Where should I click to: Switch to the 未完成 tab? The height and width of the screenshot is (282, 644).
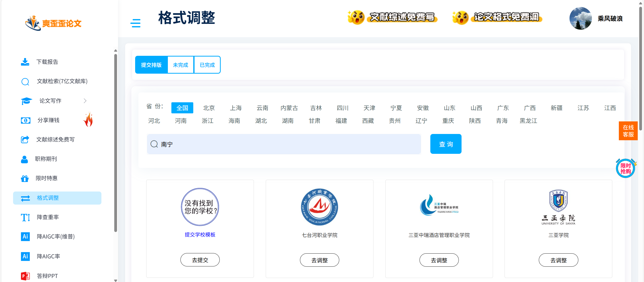pos(180,65)
